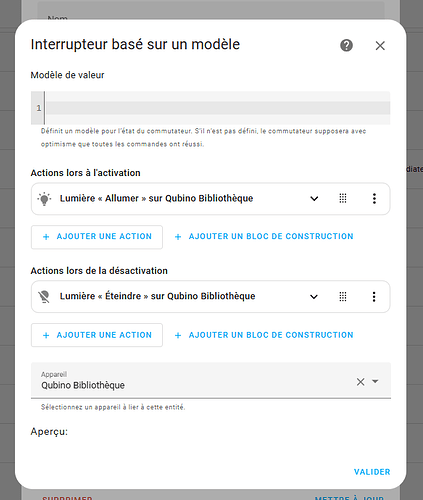Open the Appareil dropdown arrow
The height and width of the screenshot is (500, 423).
click(x=375, y=381)
